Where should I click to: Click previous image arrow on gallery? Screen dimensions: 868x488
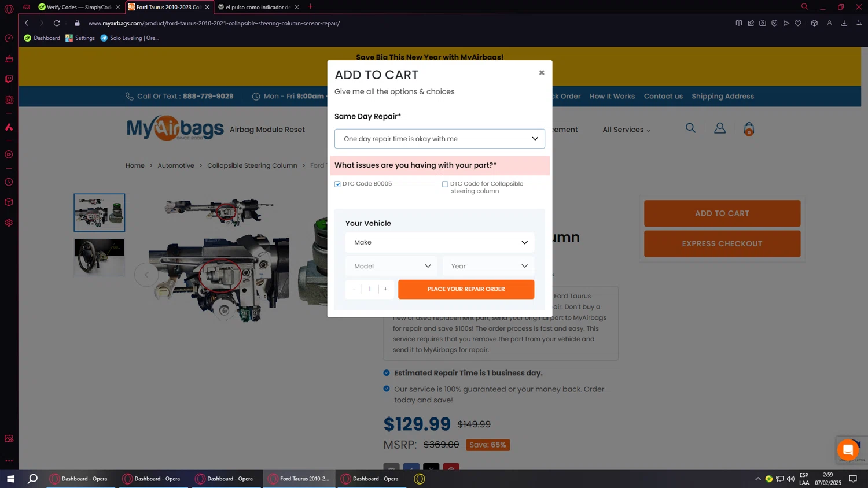tap(146, 275)
